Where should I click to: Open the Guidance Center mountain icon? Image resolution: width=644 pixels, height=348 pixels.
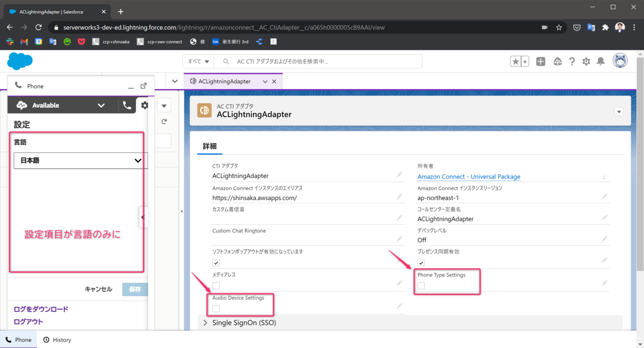[x=558, y=62]
